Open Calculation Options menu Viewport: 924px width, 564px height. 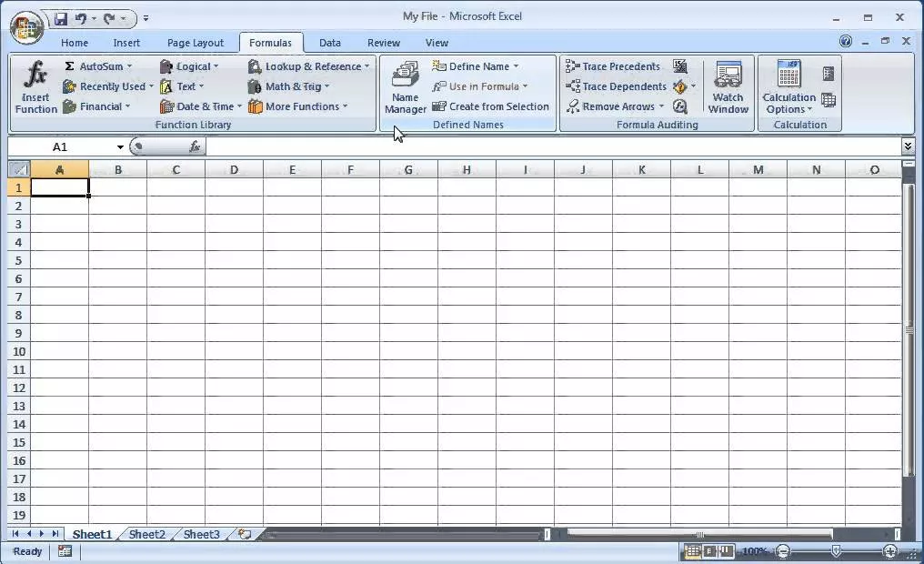click(788, 86)
